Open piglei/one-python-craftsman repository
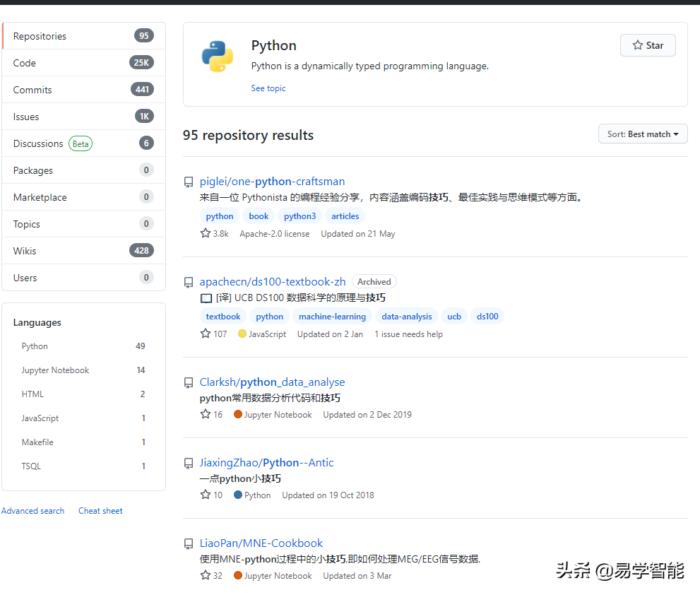 273,182
